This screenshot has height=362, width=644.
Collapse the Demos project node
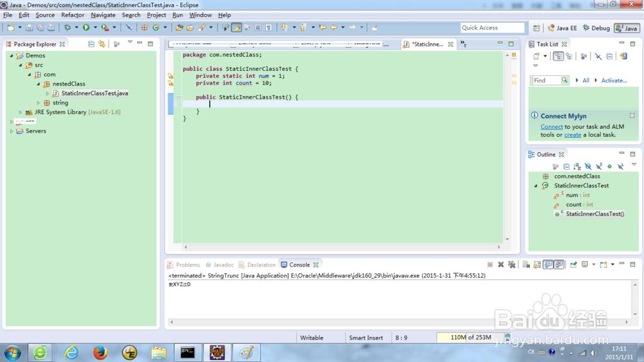12,55
